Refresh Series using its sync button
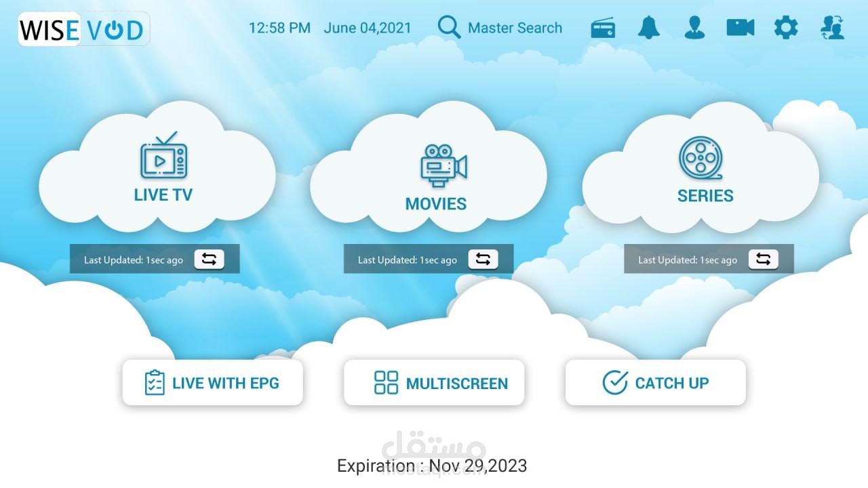Screen dimensions: 868x488 point(764,259)
